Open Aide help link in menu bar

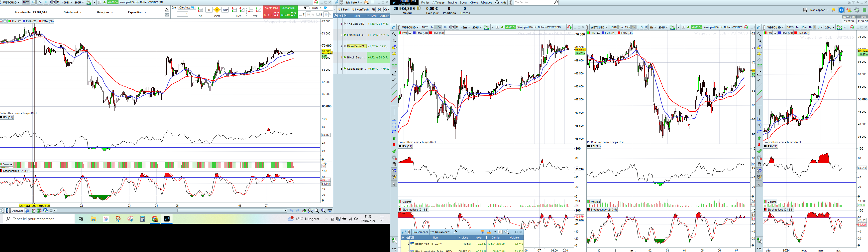501,2
